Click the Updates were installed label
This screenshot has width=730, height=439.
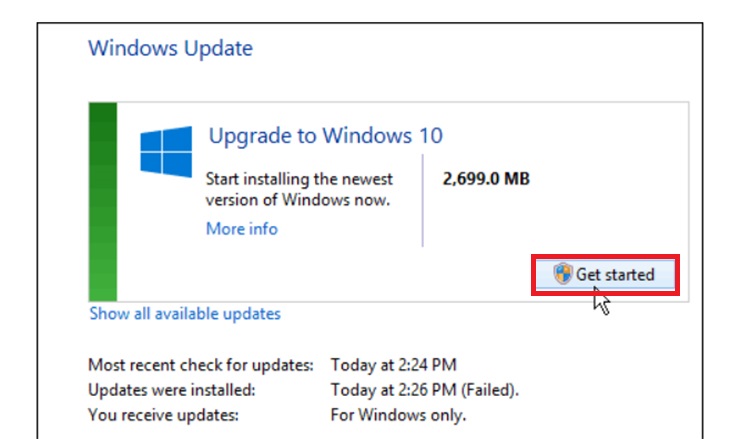click(x=172, y=390)
